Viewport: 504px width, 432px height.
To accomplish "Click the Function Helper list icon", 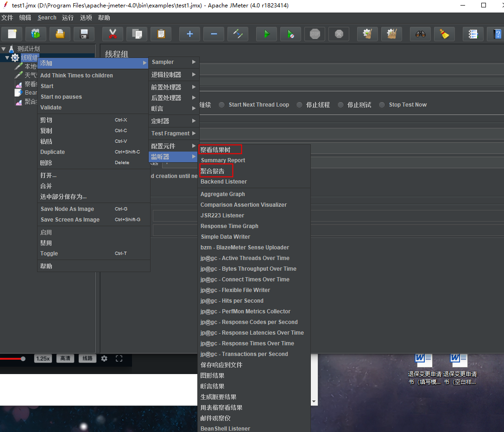I will tap(473, 34).
